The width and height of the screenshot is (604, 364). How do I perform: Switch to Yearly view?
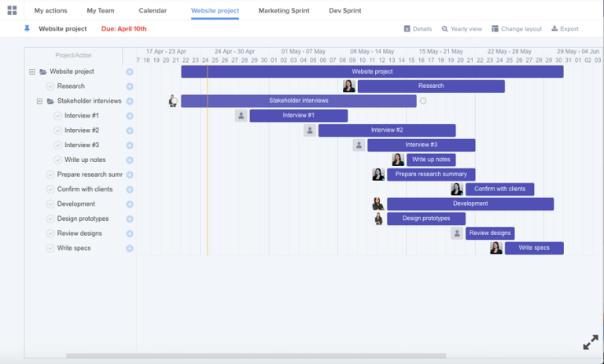pos(462,29)
